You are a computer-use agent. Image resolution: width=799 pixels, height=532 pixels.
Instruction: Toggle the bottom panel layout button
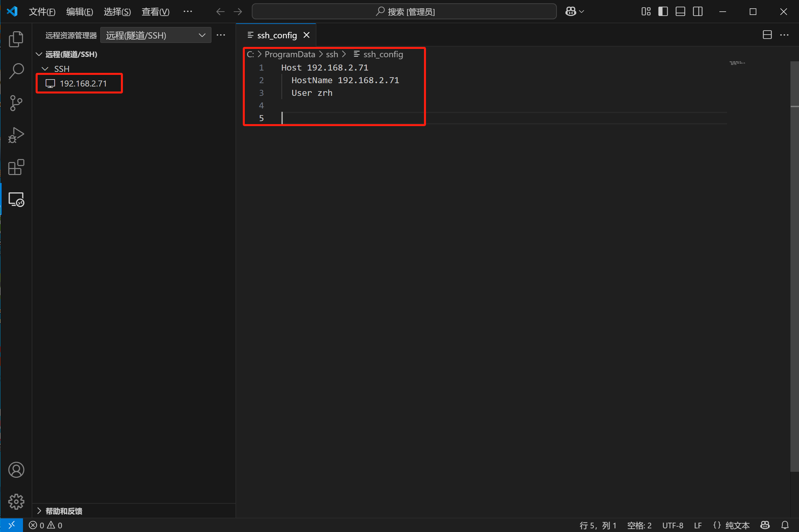pyautogui.click(x=680, y=12)
